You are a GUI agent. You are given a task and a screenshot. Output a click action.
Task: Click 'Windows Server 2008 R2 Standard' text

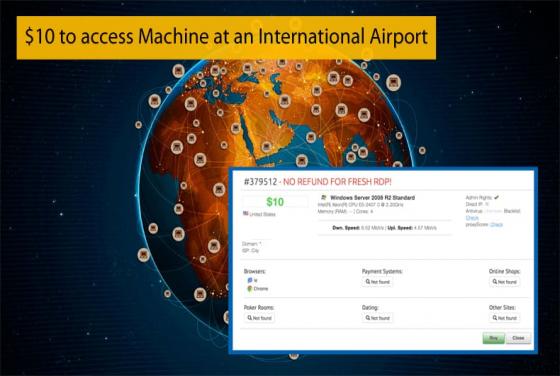click(372, 197)
